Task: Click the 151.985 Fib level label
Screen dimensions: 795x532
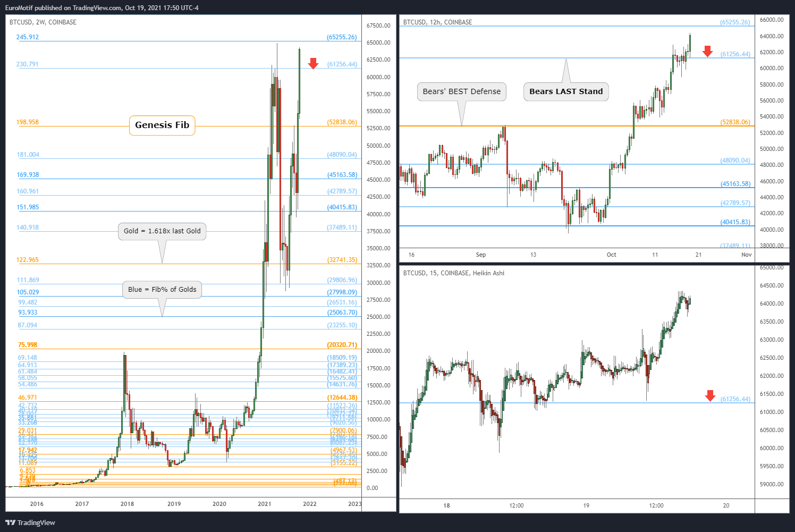Action: (28, 207)
